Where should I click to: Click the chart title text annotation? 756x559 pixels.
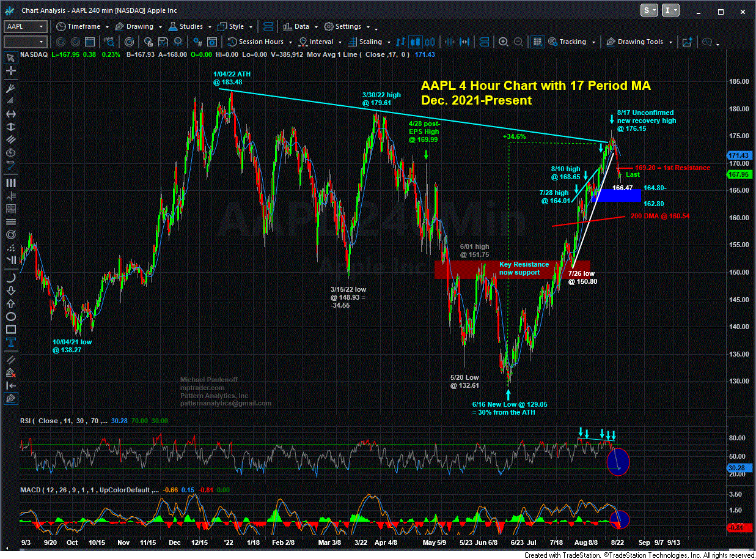click(535, 93)
